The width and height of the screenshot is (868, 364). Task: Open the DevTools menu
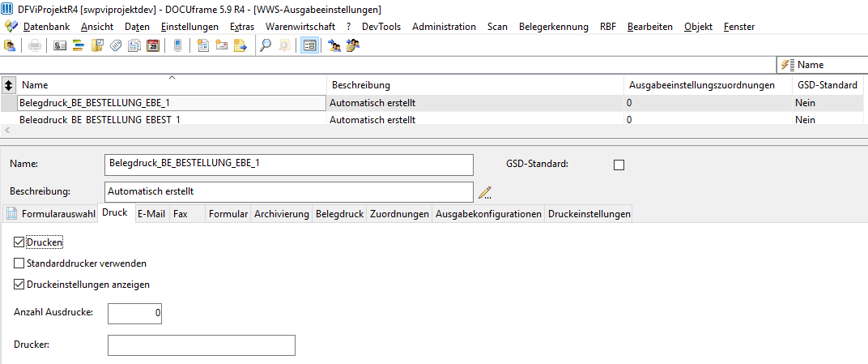[x=381, y=27]
